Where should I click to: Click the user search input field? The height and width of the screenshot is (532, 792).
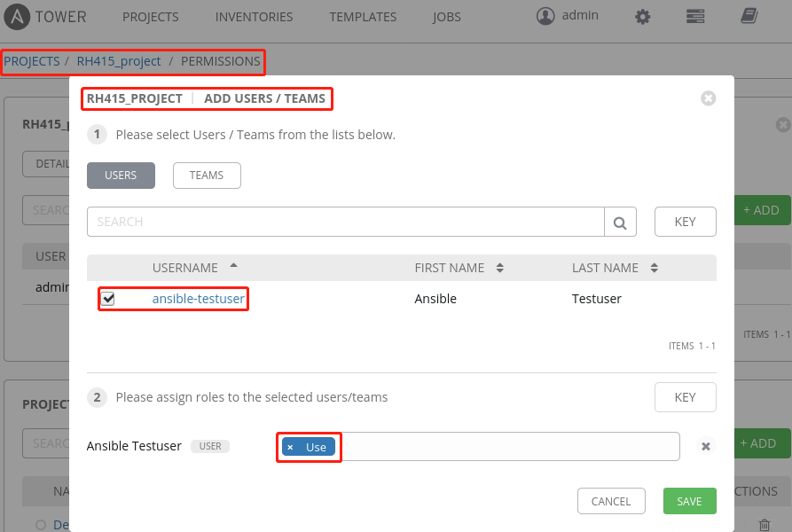pos(346,223)
